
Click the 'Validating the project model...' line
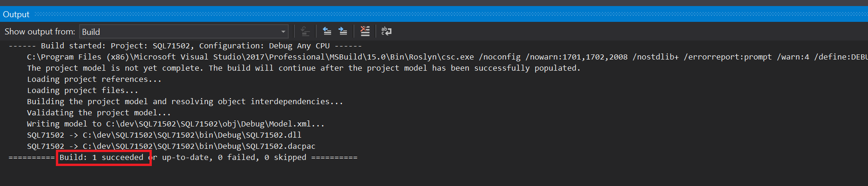click(x=99, y=113)
